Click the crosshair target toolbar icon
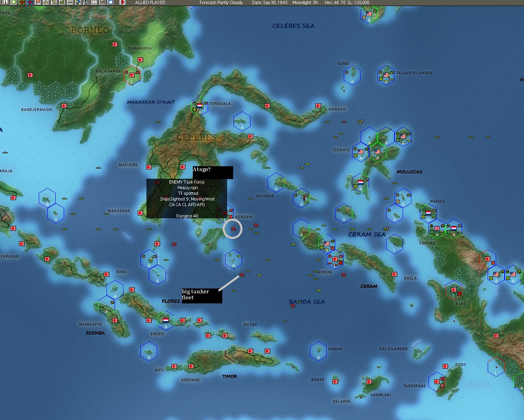Image resolution: width=524 pixels, height=420 pixels. click(86, 2)
